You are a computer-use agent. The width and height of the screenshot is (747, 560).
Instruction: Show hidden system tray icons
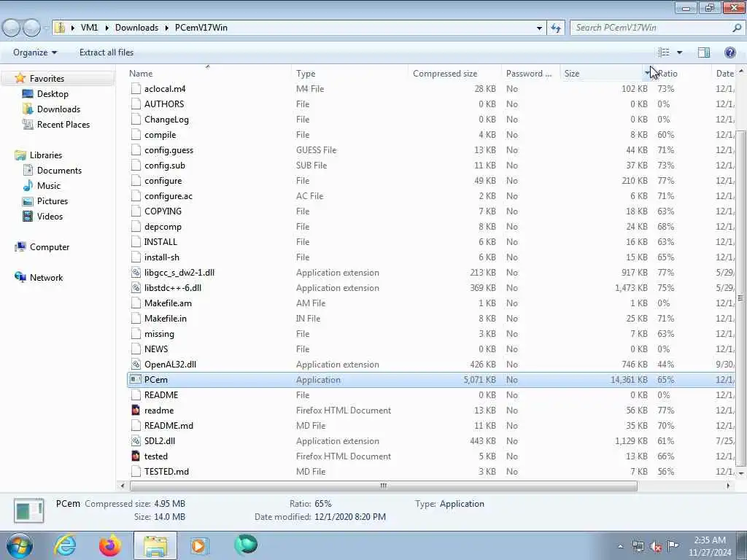620,546
